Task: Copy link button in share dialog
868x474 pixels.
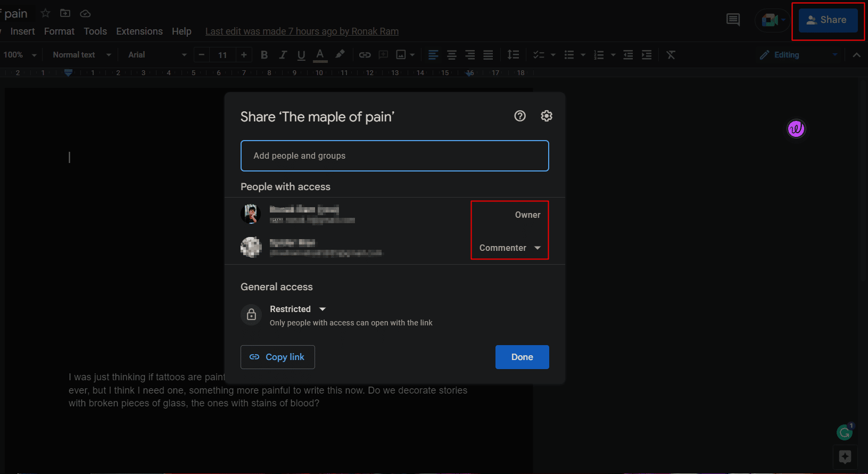Action: point(277,357)
